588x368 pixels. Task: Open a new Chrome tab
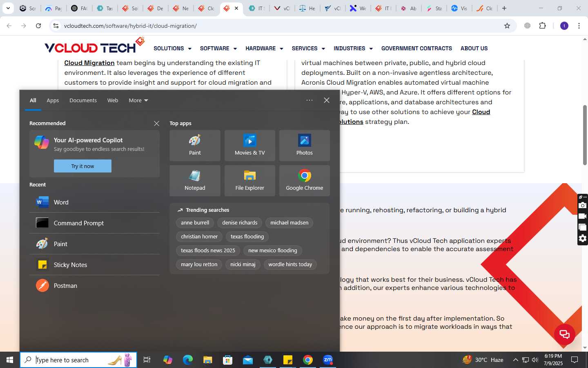point(504,8)
